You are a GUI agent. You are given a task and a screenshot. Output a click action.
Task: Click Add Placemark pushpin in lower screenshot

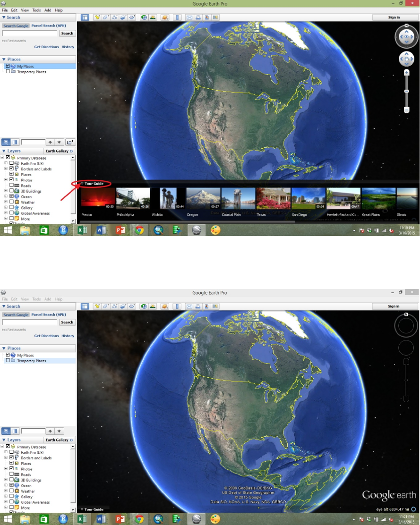[97, 306]
